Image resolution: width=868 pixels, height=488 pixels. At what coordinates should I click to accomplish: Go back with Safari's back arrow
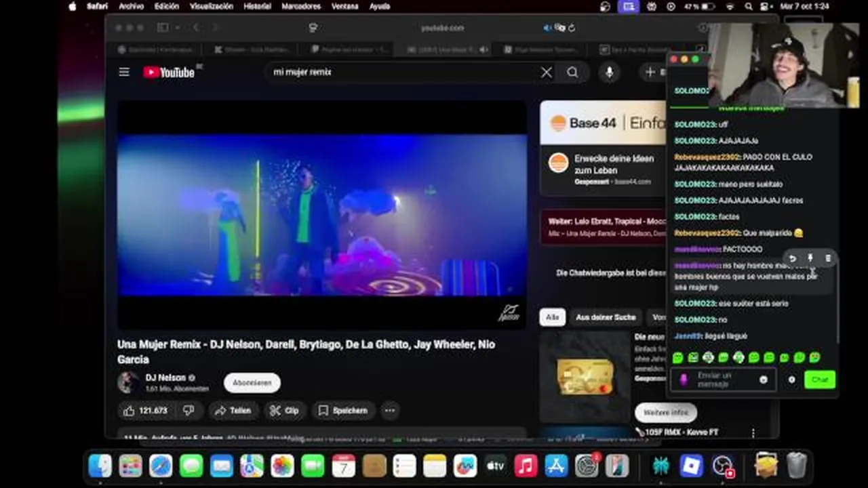pos(196,28)
